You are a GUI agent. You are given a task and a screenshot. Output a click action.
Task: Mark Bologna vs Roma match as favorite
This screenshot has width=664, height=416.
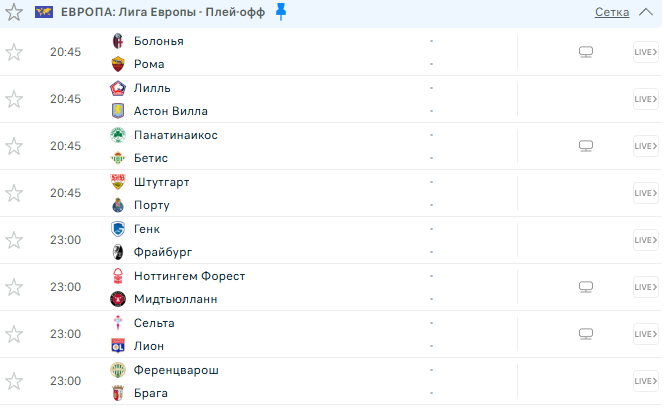coord(14,52)
